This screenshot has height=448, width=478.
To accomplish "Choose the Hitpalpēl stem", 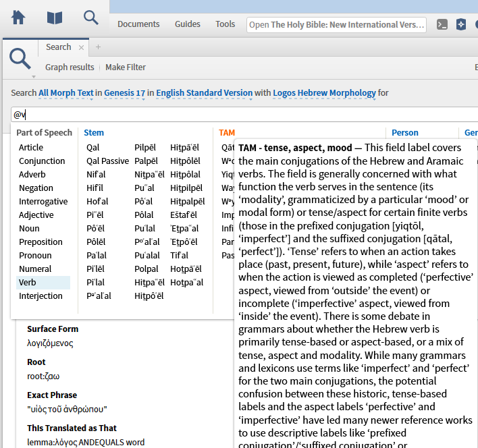I will [188, 201].
